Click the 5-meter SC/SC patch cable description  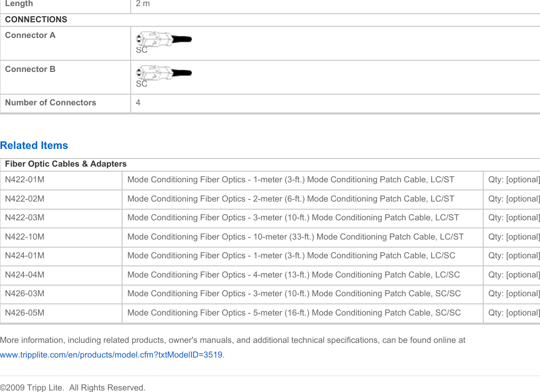294,313
